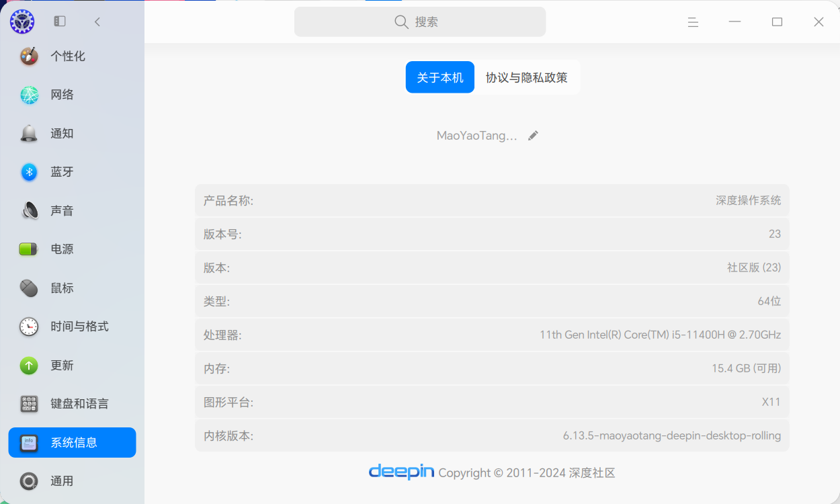Viewport: 840px width, 504px height.
Task: Open Personalization palette icon
Action: [x=29, y=56]
